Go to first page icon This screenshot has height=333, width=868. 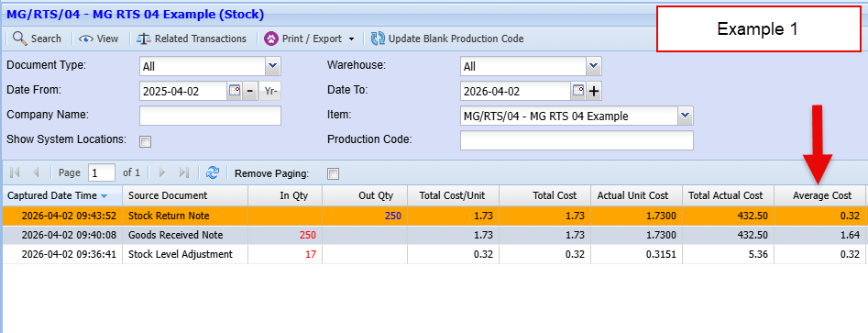pos(15,172)
